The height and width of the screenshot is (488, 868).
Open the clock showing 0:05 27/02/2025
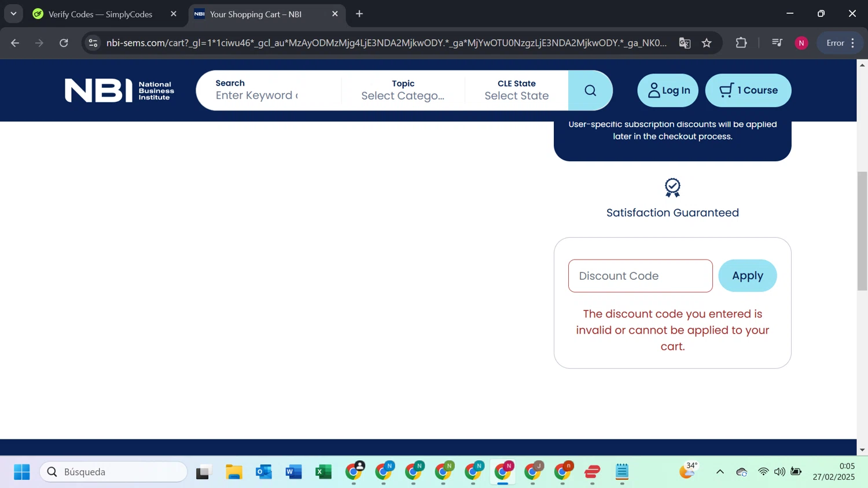click(833, 472)
